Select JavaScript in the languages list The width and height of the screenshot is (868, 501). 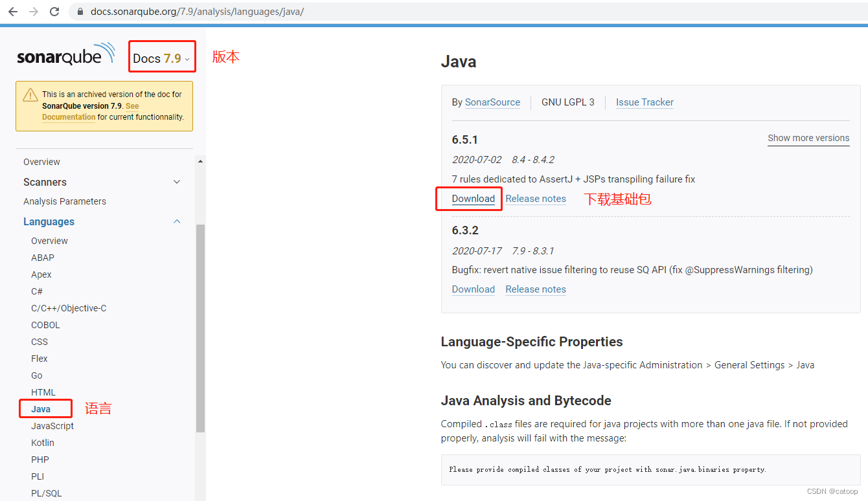(52, 426)
